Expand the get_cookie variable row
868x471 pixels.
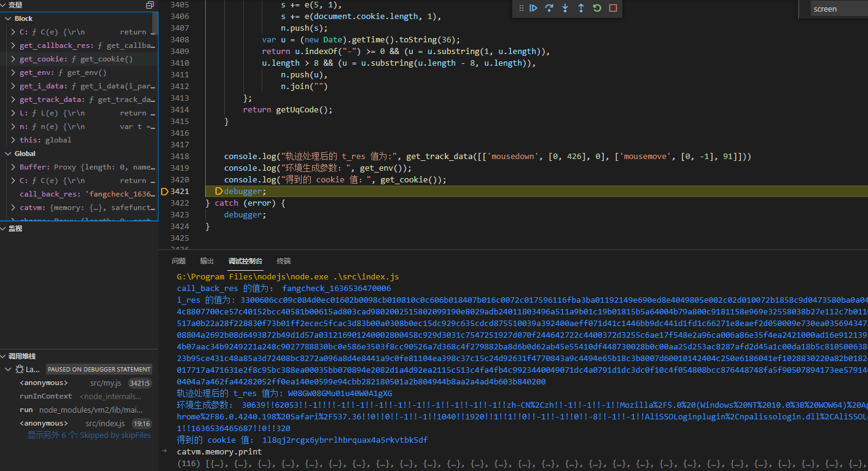click(14, 59)
